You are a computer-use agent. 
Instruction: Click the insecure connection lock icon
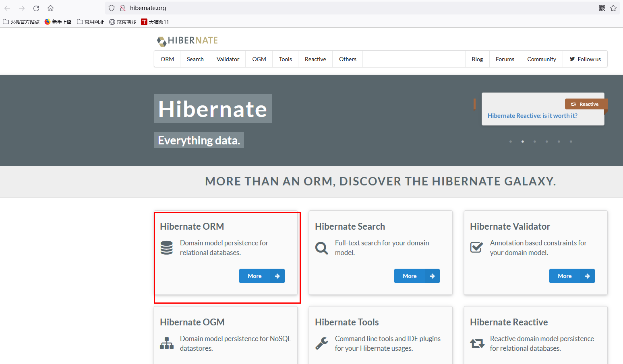tap(123, 8)
